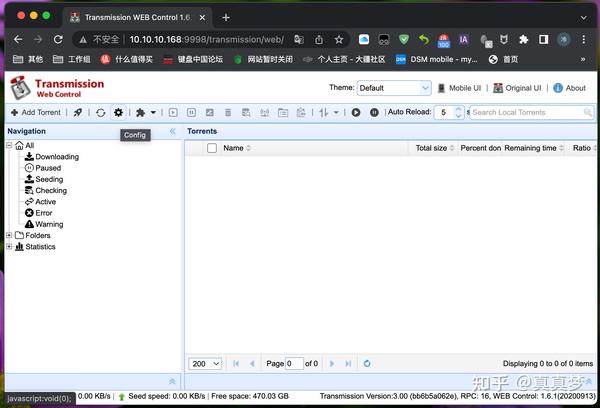Image resolution: width=600 pixels, height=408 pixels.
Task: Click the Auto Reload interval field
Action: [445, 113]
